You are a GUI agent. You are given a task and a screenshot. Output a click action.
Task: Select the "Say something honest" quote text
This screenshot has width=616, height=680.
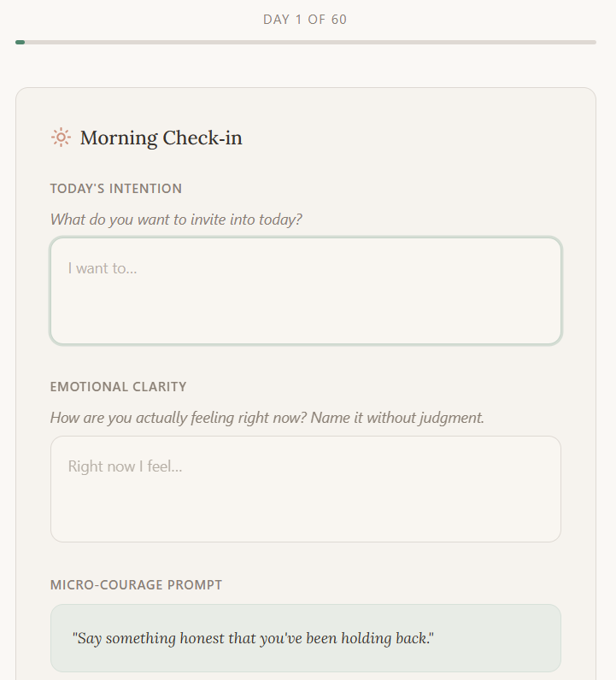point(254,638)
